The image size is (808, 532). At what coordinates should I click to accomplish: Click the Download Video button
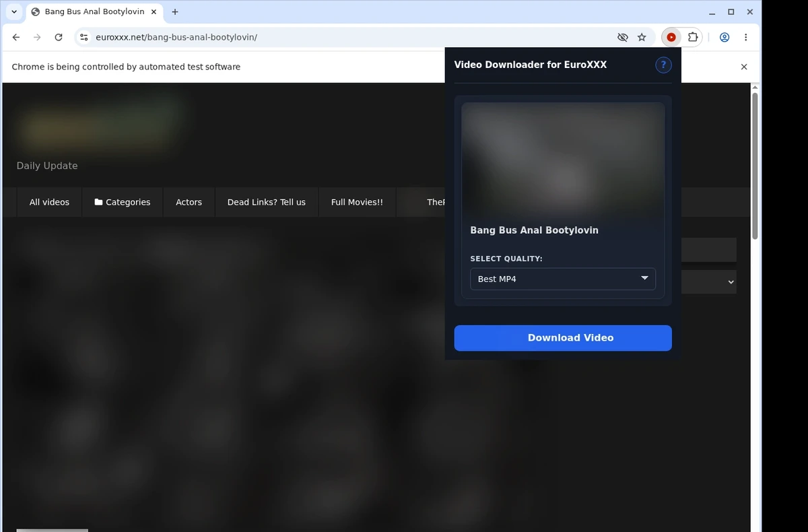point(563,338)
